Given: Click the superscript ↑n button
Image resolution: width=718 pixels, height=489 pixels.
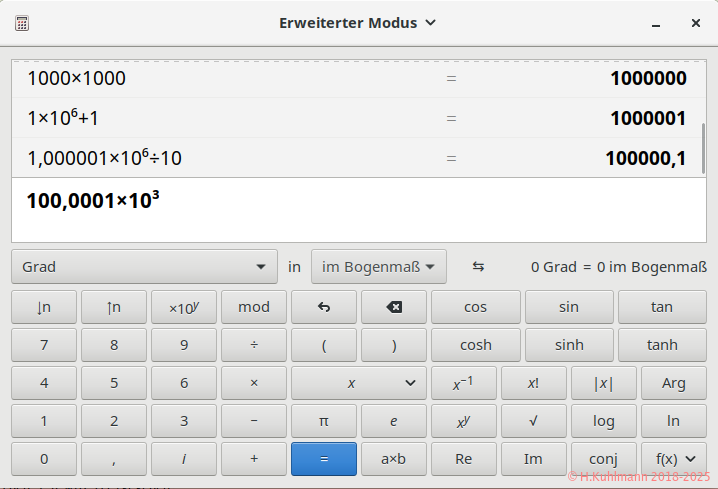Looking at the screenshot, I should tap(114, 307).
